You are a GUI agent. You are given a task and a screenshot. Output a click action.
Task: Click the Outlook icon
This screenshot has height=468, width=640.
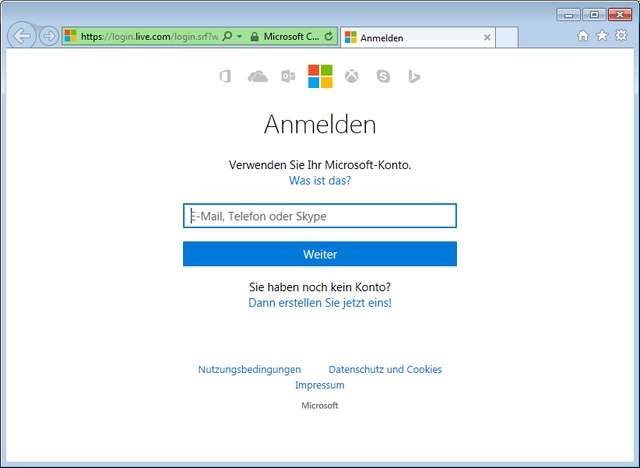pos(288,76)
